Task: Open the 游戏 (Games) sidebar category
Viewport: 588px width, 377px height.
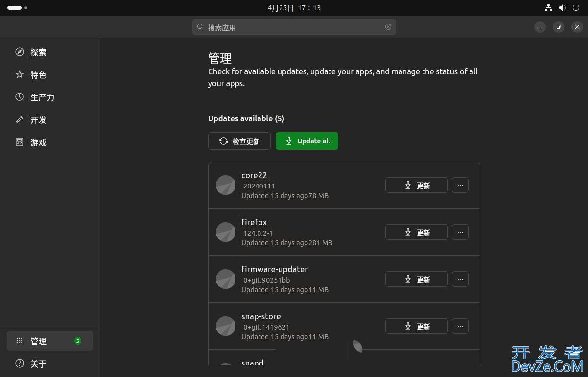Action: click(x=50, y=142)
